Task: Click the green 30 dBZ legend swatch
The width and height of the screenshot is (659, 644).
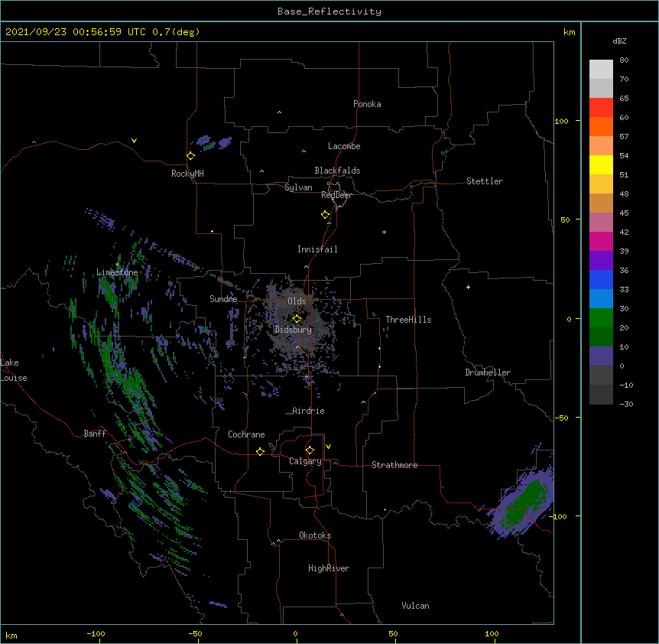Action: click(x=601, y=318)
